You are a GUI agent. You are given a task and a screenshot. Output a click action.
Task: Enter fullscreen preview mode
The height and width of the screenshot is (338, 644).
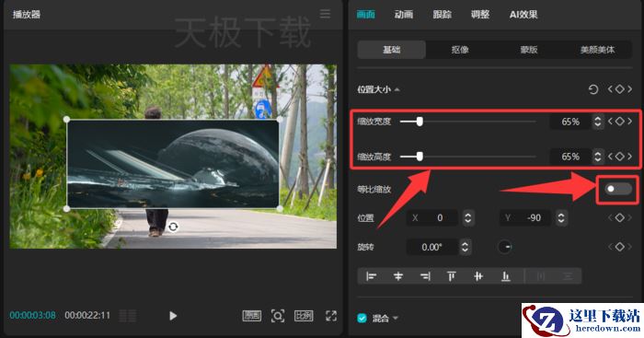click(x=331, y=316)
